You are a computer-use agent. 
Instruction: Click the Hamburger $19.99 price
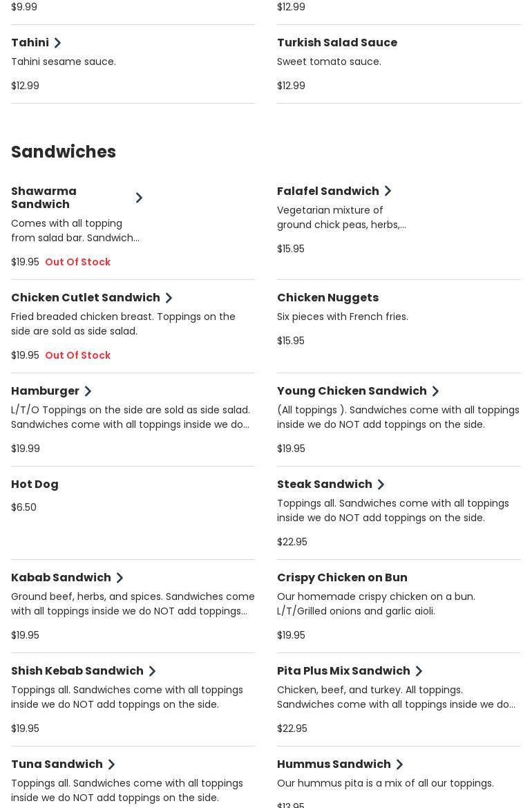coord(26,449)
